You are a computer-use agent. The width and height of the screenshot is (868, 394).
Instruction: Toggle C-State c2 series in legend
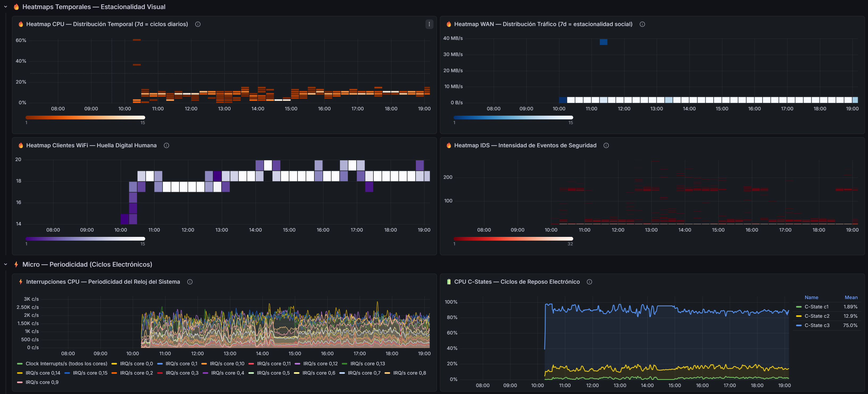coord(817,316)
